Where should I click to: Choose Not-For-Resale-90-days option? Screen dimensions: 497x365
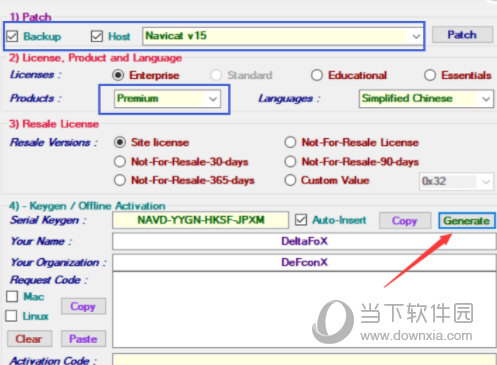(x=290, y=162)
